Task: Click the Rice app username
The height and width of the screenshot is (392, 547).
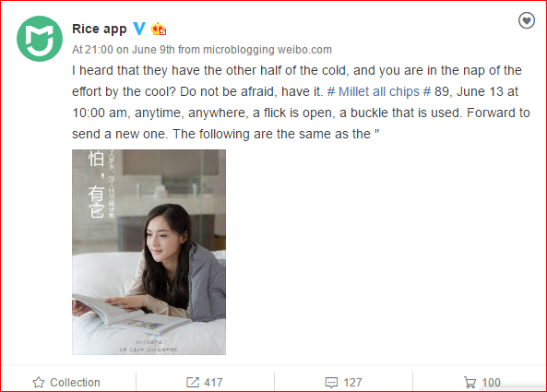Action: click(x=99, y=29)
